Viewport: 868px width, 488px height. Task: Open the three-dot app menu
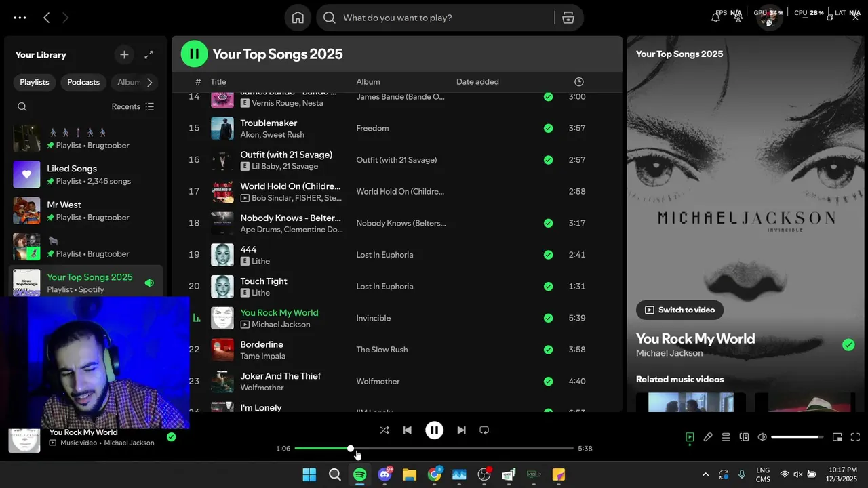click(x=20, y=18)
